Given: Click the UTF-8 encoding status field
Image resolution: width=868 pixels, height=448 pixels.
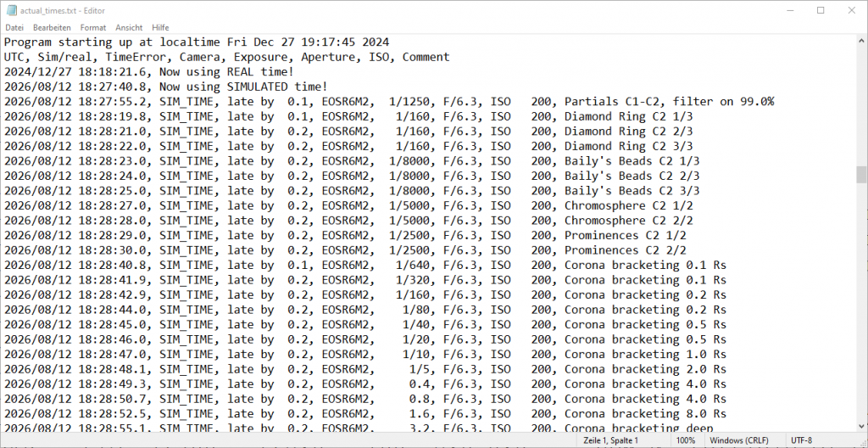Looking at the screenshot, I should pos(803,441).
